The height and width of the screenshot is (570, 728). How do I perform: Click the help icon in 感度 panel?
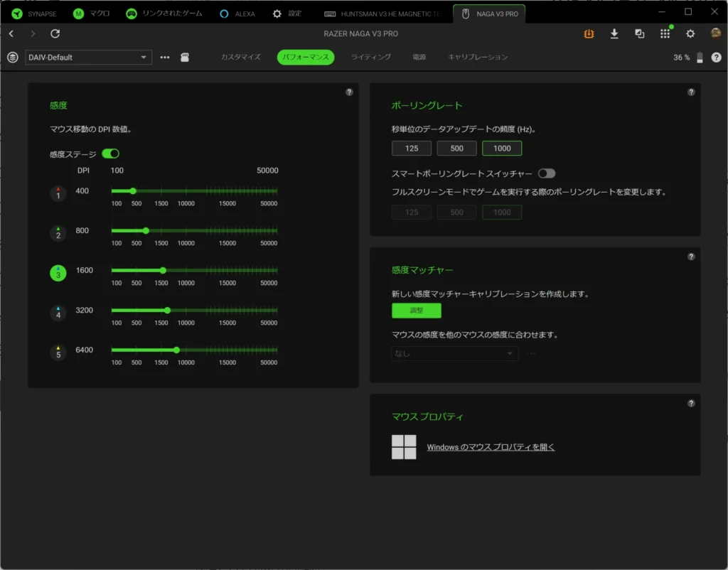pyautogui.click(x=349, y=92)
